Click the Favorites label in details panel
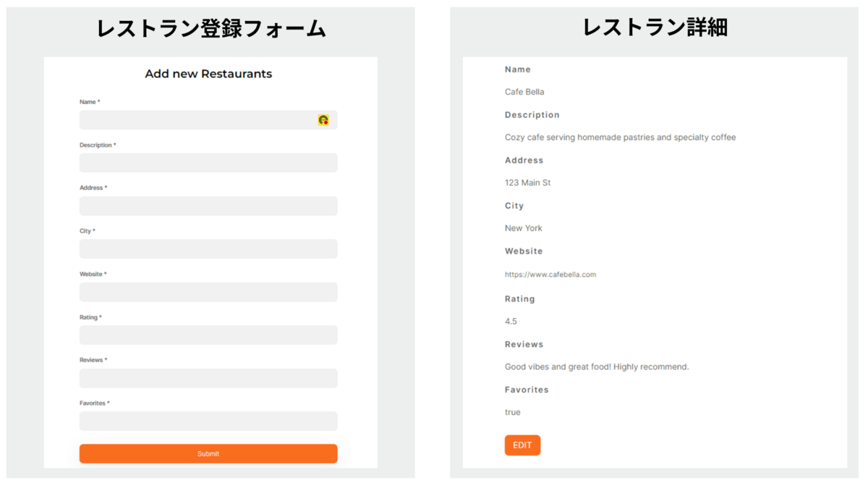 coord(527,390)
